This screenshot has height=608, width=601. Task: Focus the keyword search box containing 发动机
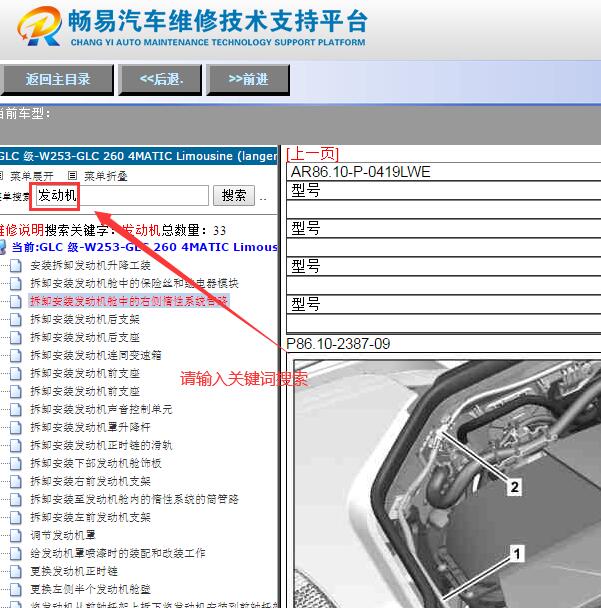[121, 195]
